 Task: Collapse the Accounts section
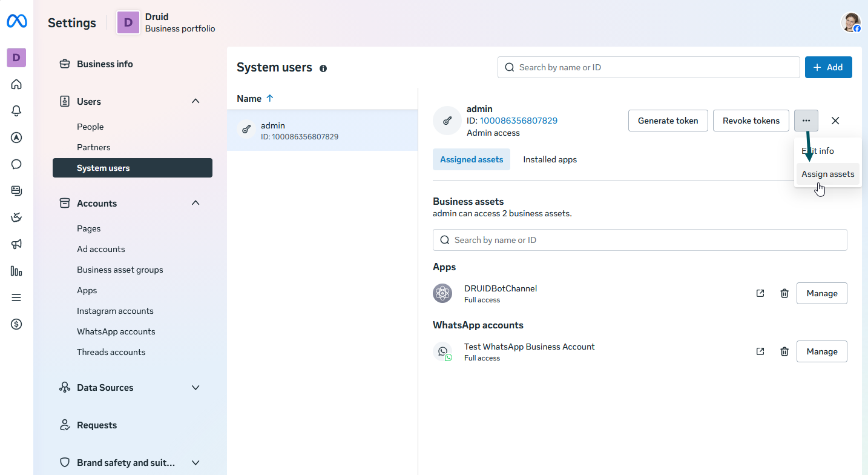(x=196, y=203)
